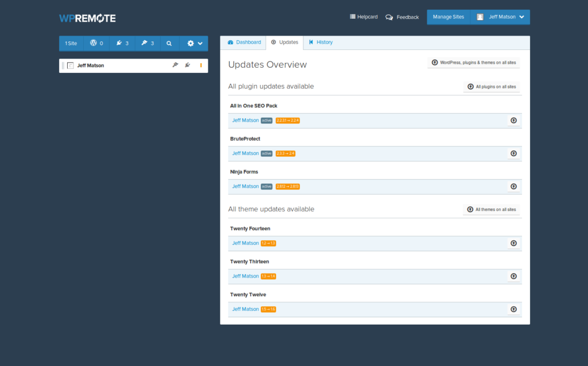This screenshot has height=366, width=588.
Task: Click the 2.2.3.1 → 2.2.4 version badge
Action: coord(288,121)
